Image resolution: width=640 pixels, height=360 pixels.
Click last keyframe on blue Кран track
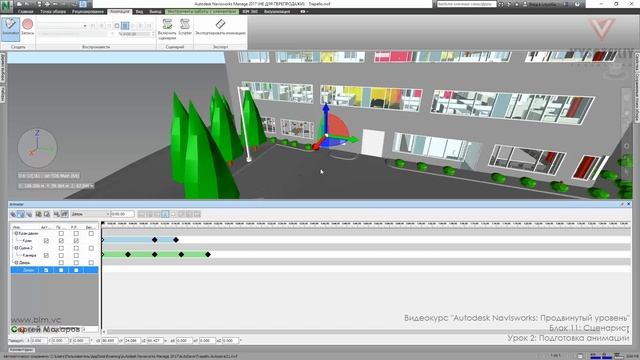click(176, 240)
